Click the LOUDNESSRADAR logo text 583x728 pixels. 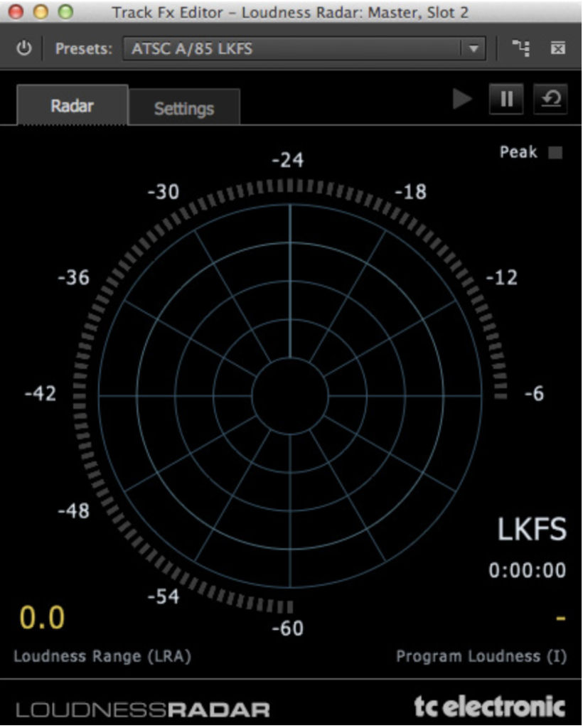click(143, 710)
